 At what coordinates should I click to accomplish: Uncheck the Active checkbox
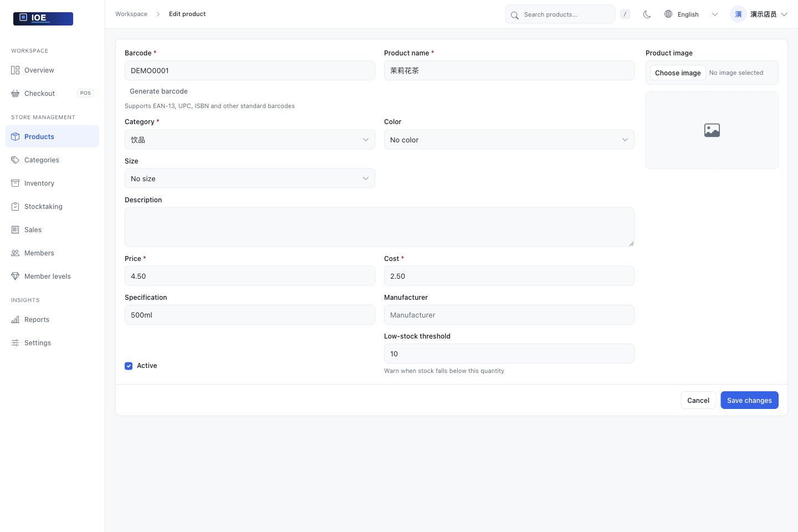[129, 366]
